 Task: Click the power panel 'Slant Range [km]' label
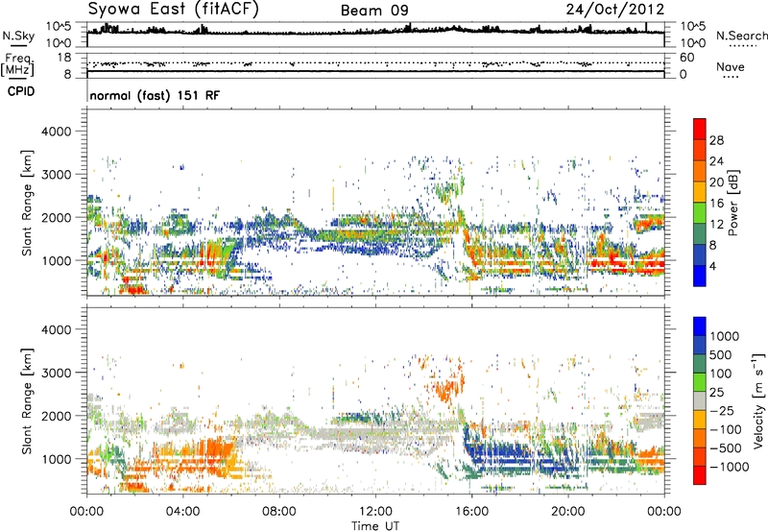27,203
